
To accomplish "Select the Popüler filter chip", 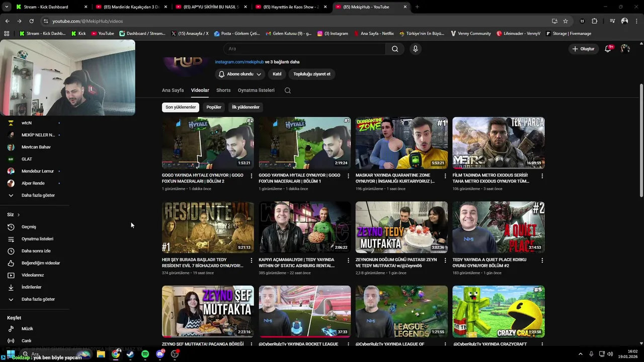I will click(214, 107).
